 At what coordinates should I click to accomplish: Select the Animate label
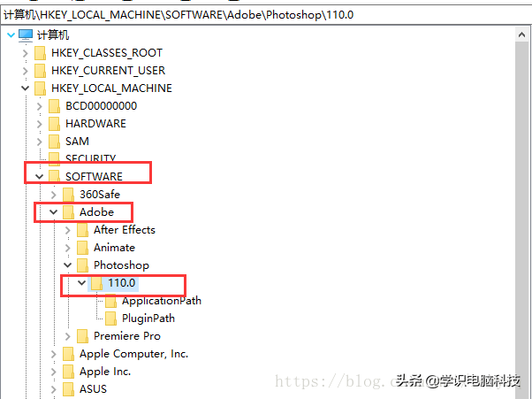(x=114, y=248)
